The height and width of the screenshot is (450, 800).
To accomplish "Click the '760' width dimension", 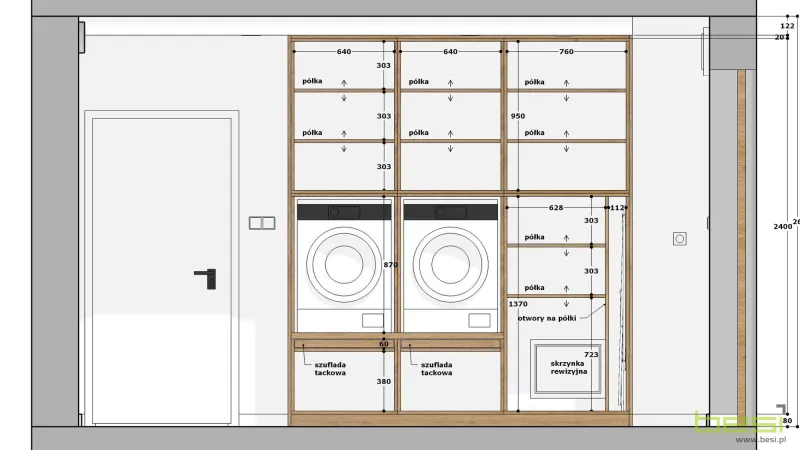I will (x=566, y=52).
